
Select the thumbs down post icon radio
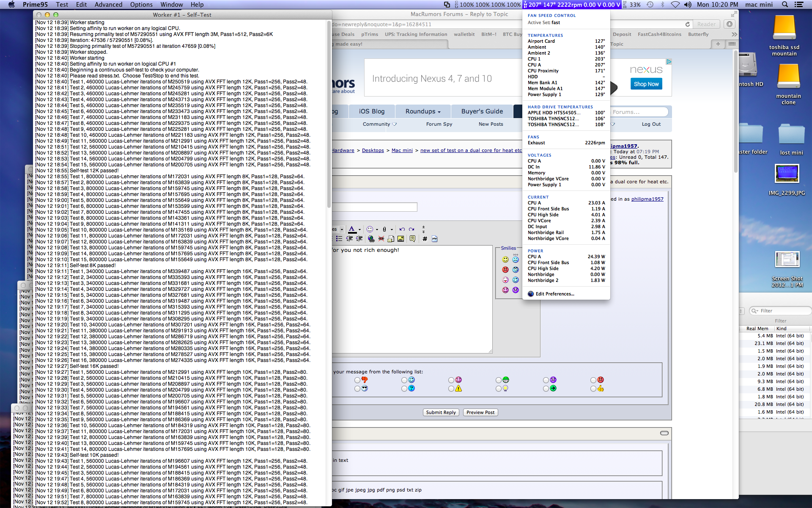click(x=358, y=380)
